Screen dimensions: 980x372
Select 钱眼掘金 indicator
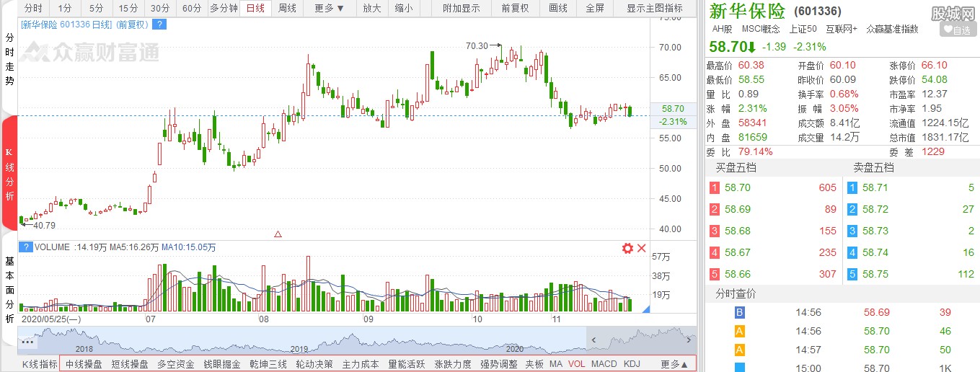[x=222, y=364]
